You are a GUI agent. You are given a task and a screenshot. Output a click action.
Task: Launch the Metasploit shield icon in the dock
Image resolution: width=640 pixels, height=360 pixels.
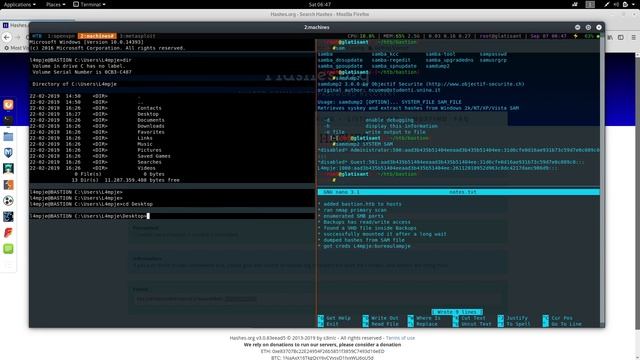(8, 153)
